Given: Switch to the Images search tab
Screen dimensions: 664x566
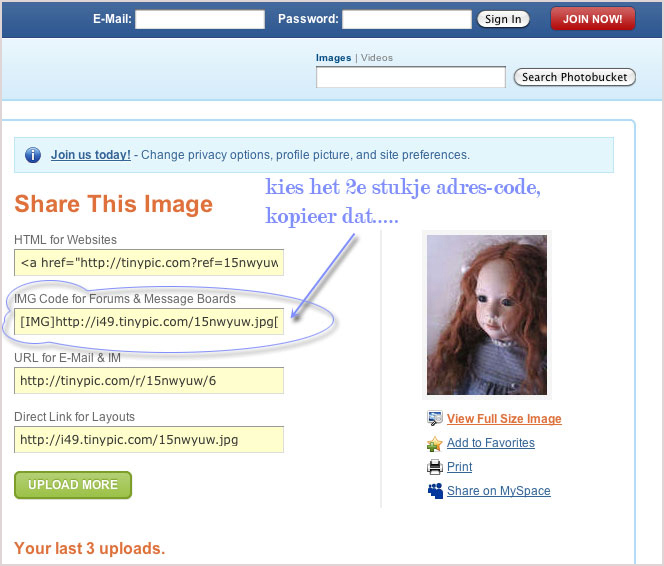Looking at the screenshot, I should (333, 58).
